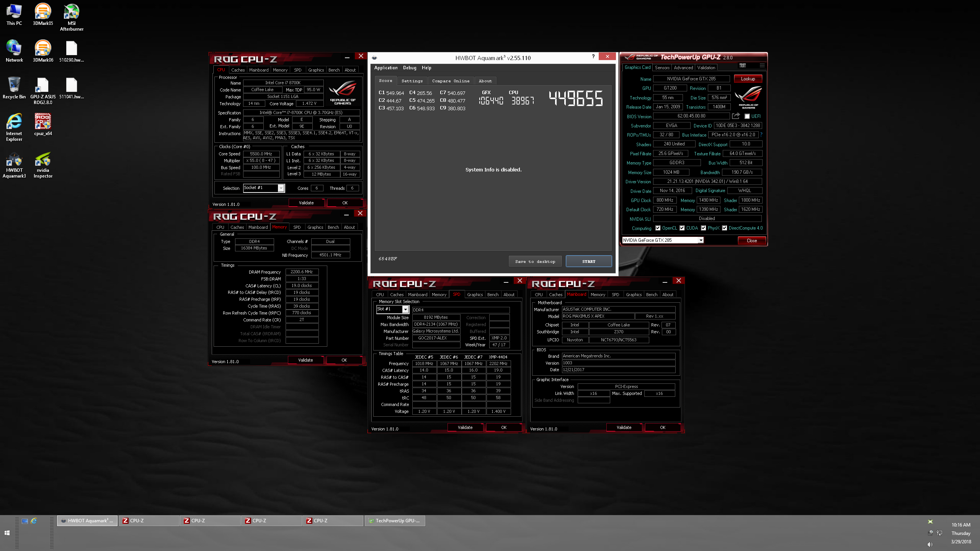
Task: Switch to TechPowerUp GPU-Z taskbar button
Action: [x=395, y=521]
